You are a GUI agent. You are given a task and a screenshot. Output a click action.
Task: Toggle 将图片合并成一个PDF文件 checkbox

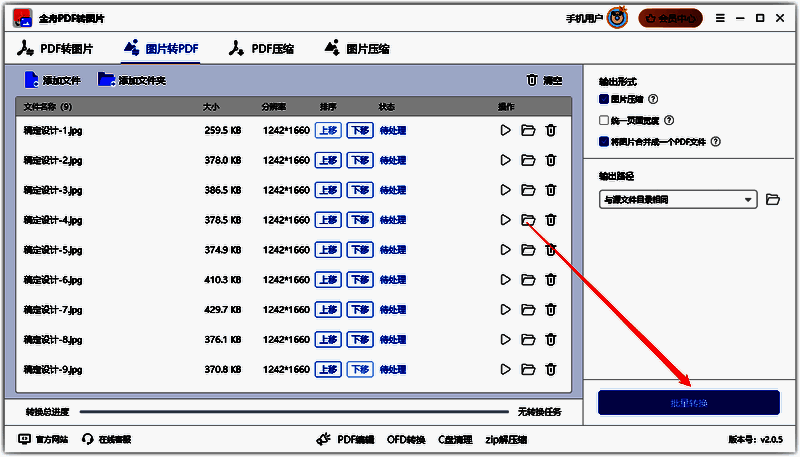pyautogui.click(x=604, y=142)
